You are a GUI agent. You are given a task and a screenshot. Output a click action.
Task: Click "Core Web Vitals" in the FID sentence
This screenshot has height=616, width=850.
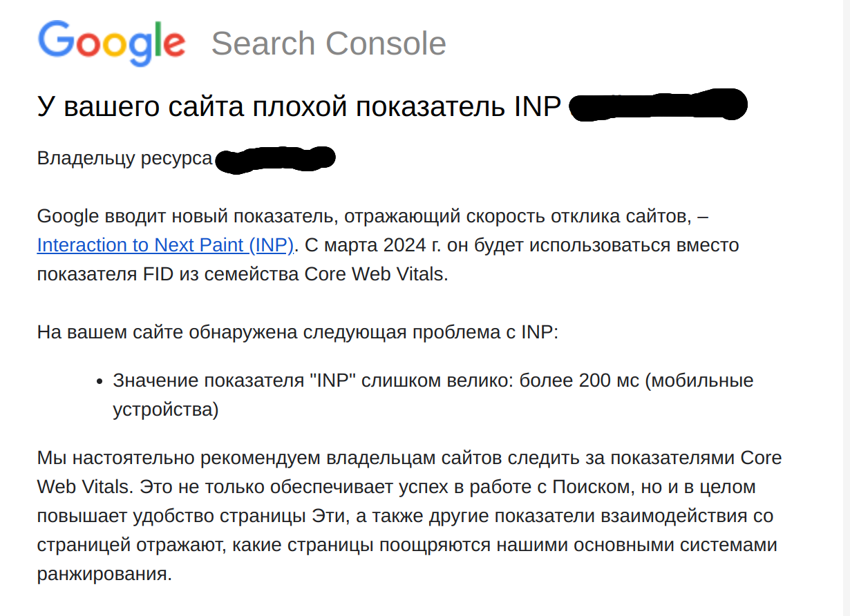(x=376, y=274)
